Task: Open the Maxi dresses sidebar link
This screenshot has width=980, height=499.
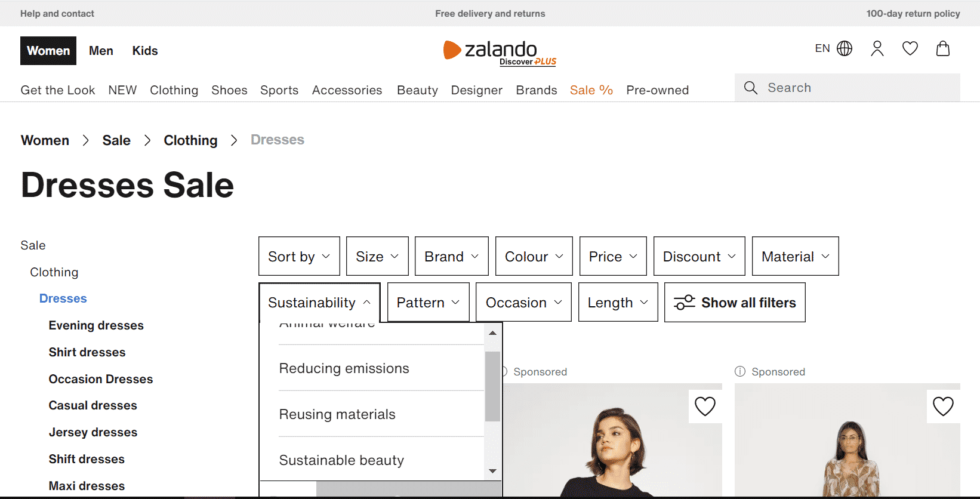Action: (x=87, y=485)
